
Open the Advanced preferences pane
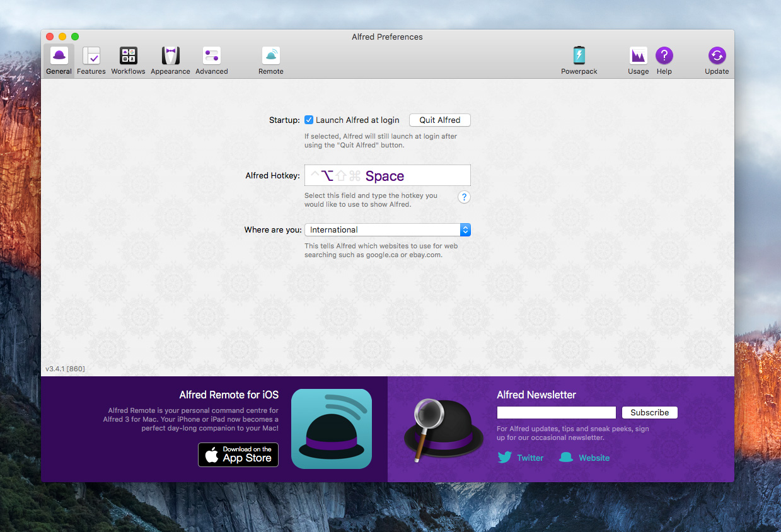pos(211,60)
